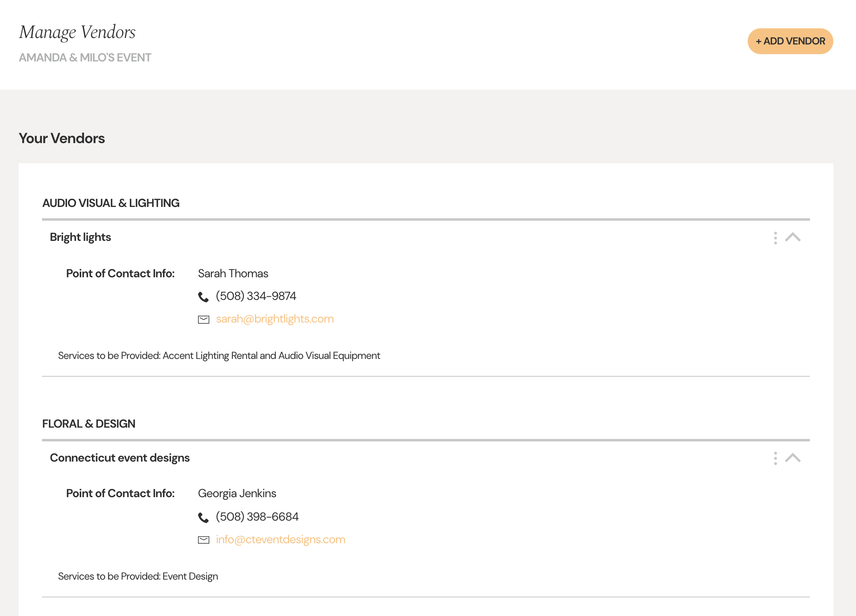Click the envelope icon beside sarah@brightlights.com
Screen dimensions: 856x616
(204, 320)
